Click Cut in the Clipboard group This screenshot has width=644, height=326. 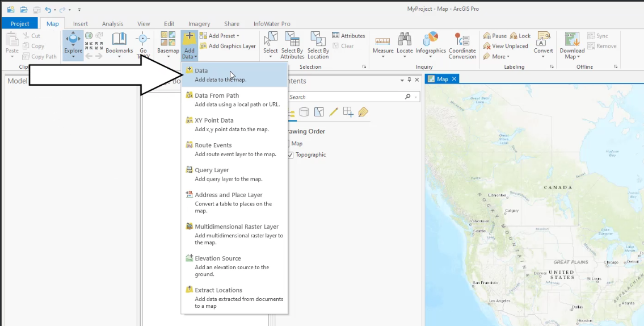pyautogui.click(x=32, y=36)
